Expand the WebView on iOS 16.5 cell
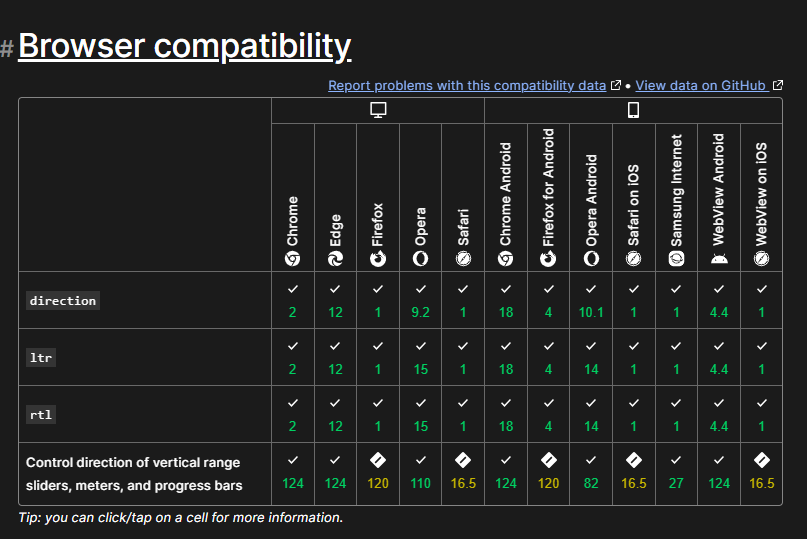The width and height of the screenshot is (807, 539). (762, 474)
